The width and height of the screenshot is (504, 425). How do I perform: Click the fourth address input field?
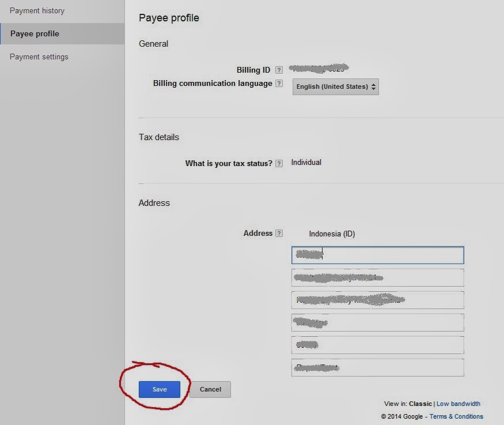click(377, 322)
